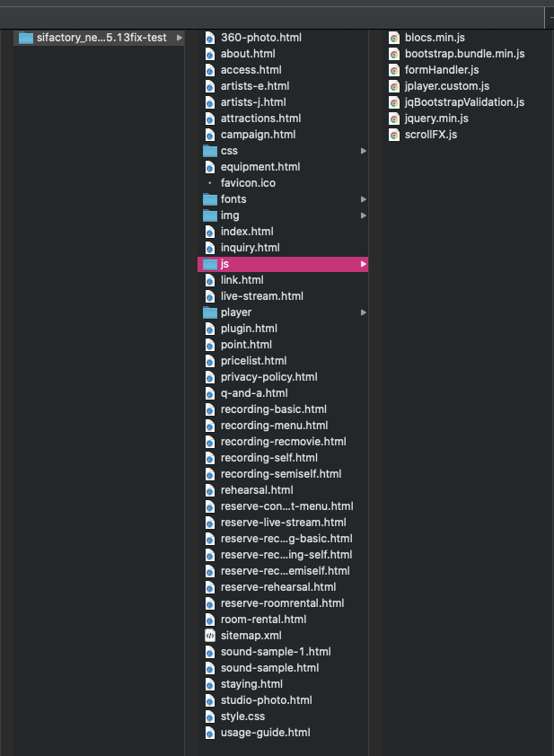Select sound-sample-1.html file name

(276, 652)
